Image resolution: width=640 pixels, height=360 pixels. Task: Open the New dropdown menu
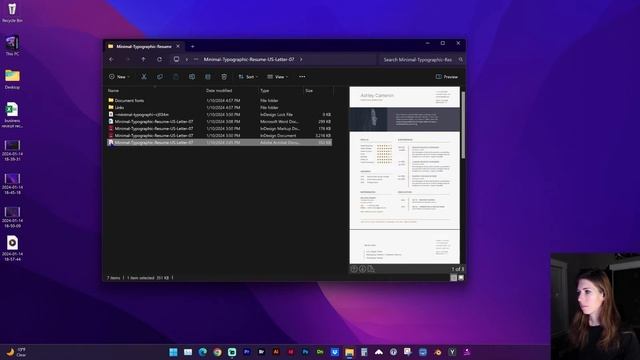click(x=119, y=77)
